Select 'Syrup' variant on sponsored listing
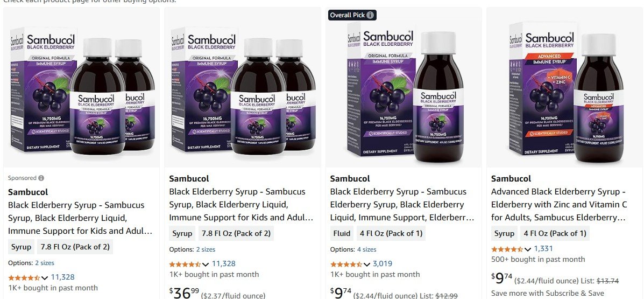The image size is (644, 299). 21,247
